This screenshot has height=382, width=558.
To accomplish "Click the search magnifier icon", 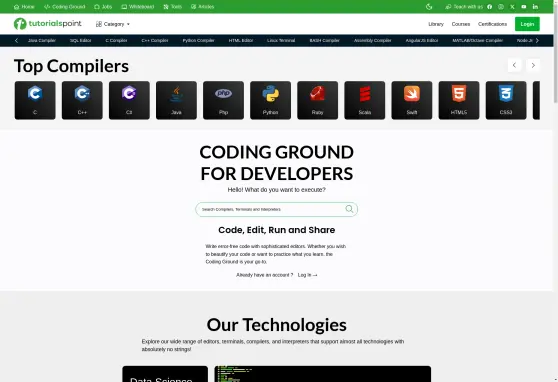I will click(349, 209).
